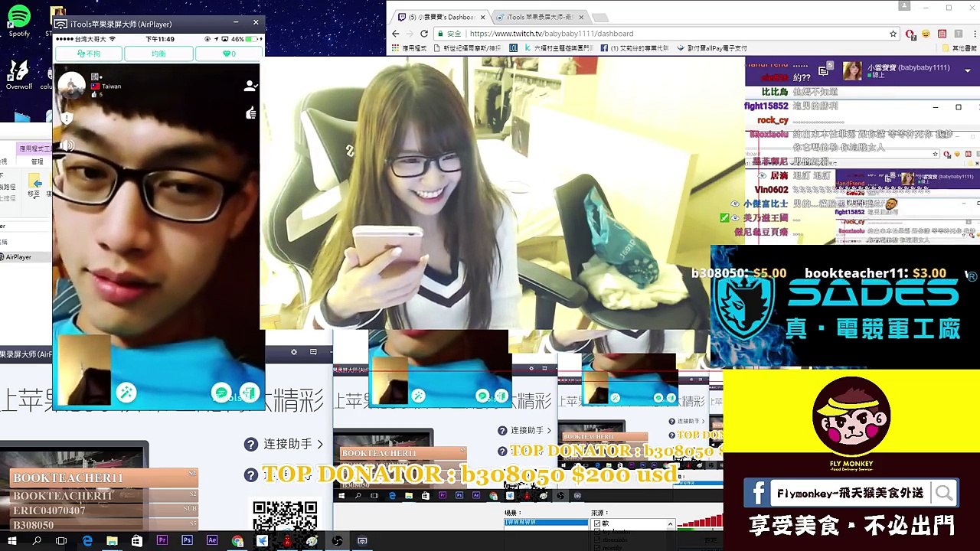Image resolution: width=980 pixels, height=551 pixels.
Task: Tap the follow user icon in AirPlayer video
Action: tap(250, 86)
